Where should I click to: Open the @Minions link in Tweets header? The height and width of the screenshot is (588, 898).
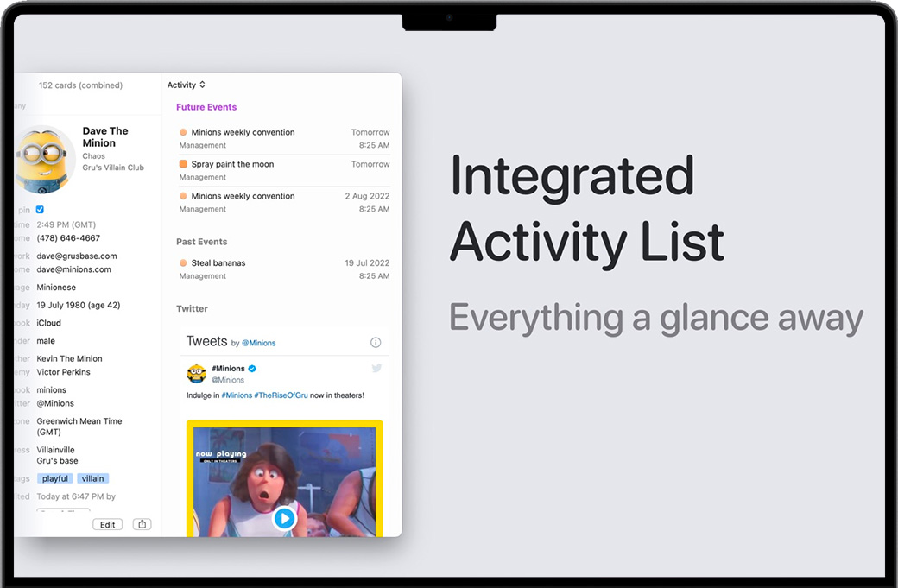pos(258,343)
